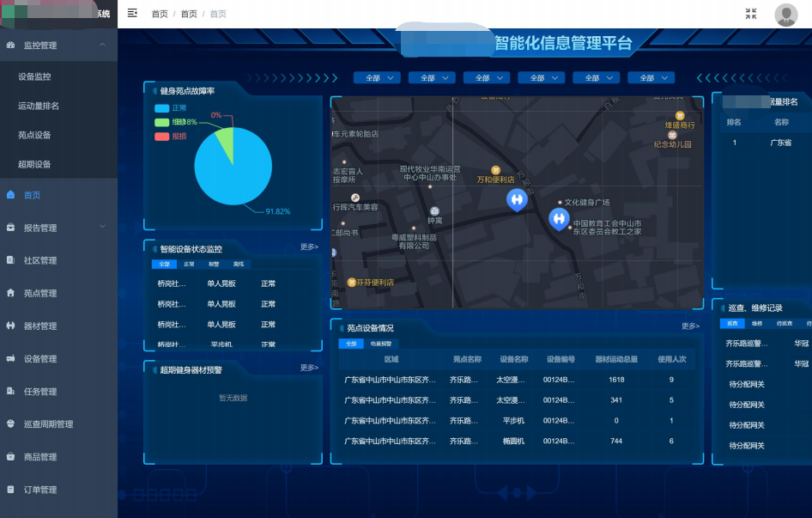Viewport: 812px width, 518px height.
Task: Click the 监控管理 dashboard gauge icon
Action: [x=10, y=46]
